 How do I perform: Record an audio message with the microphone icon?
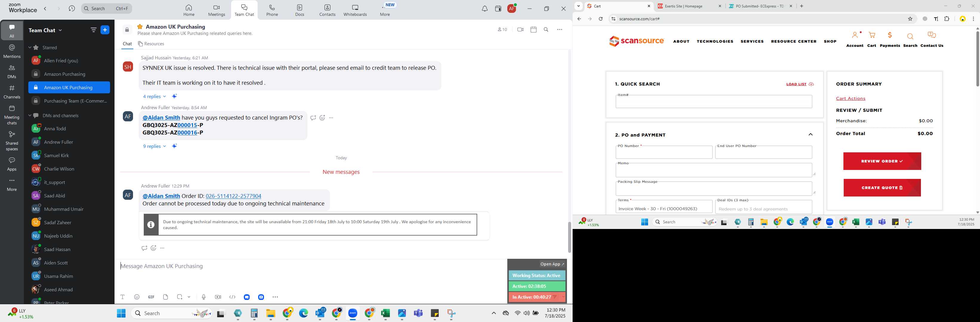[x=203, y=297]
